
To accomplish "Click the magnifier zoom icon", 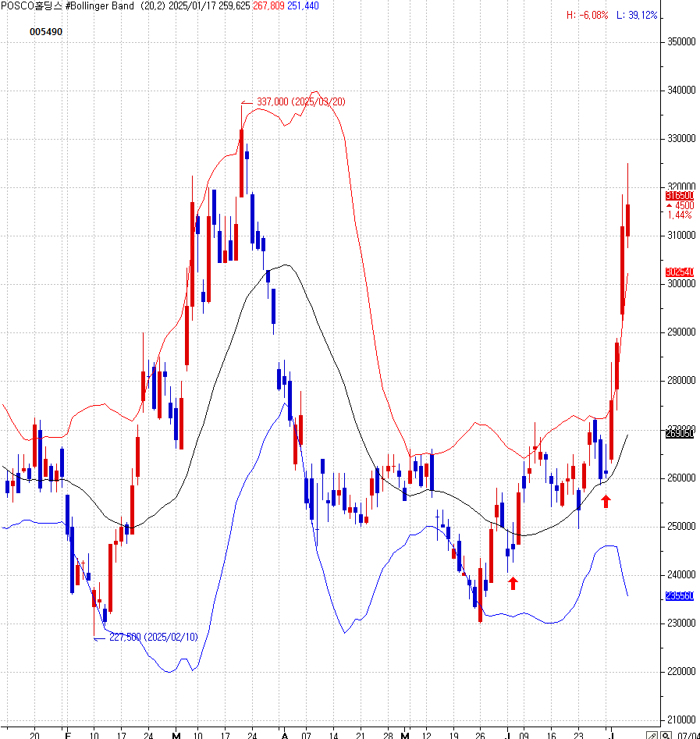I will (665, 735).
